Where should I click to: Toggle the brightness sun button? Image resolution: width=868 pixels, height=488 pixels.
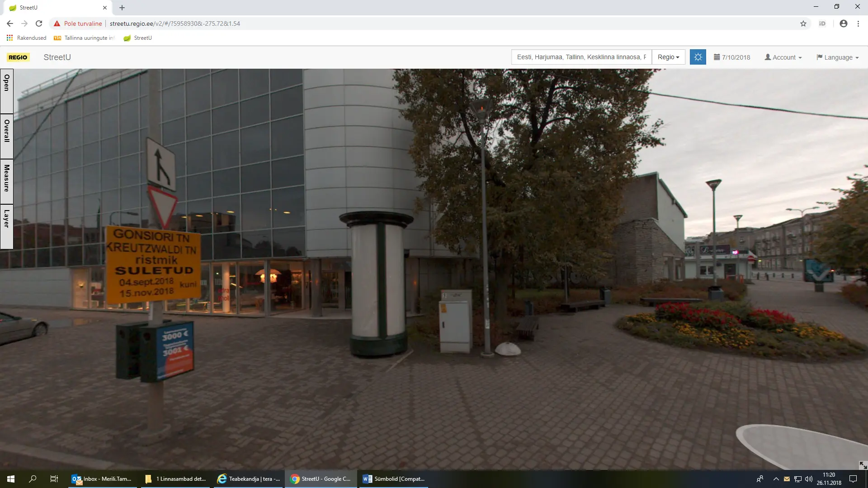point(698,57)
